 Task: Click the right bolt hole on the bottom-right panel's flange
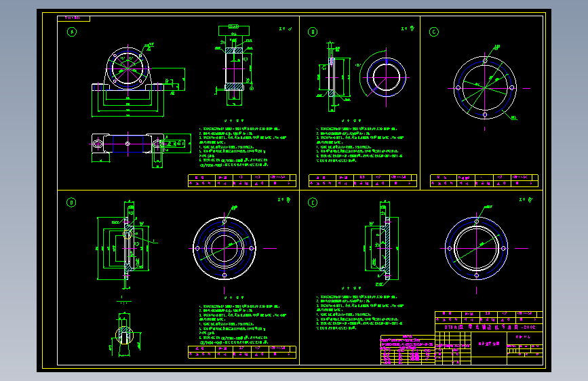[504, 248]
